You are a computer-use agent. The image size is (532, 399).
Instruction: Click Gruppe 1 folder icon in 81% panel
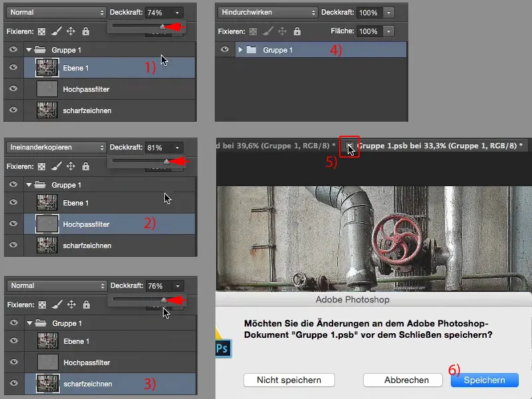(x=40, y=185)
